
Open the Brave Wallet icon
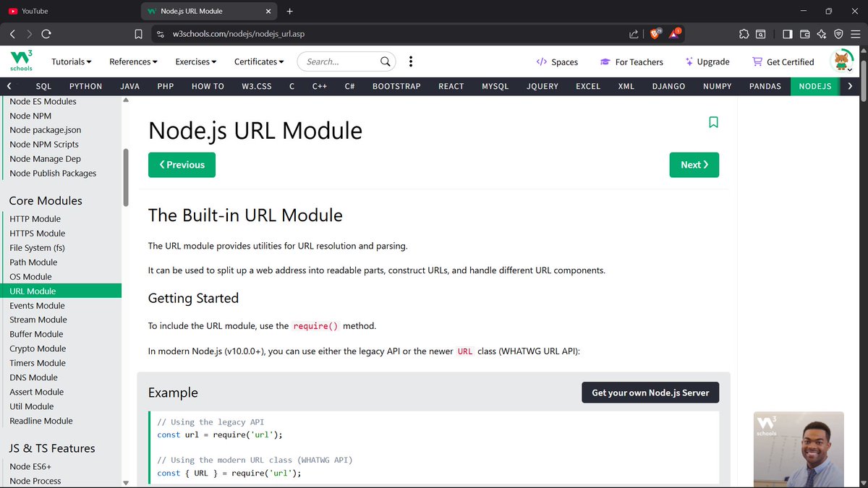tap(804, 34)
